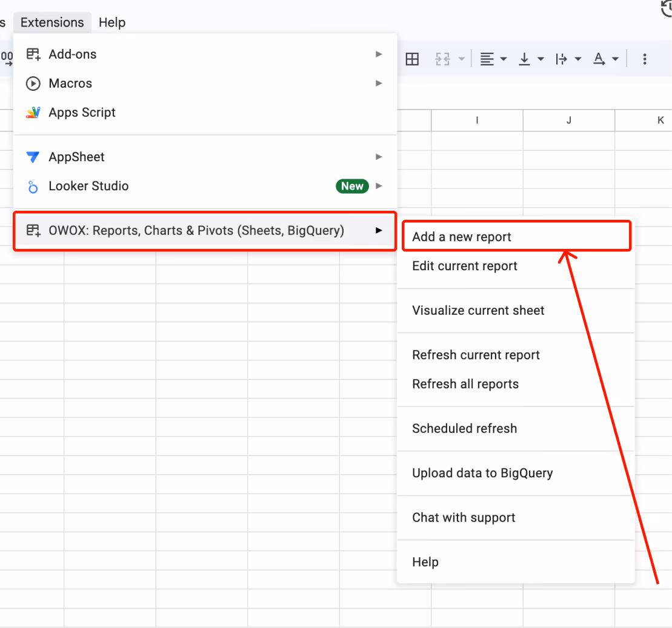Choose Refresh current report
Viewport: 672px width, 628px height.
(x=516, y=355)
